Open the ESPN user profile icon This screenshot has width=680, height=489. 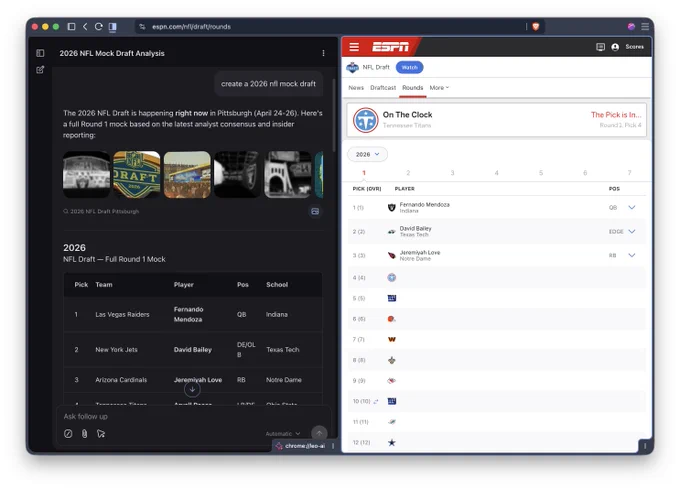(x=615, y=47)
